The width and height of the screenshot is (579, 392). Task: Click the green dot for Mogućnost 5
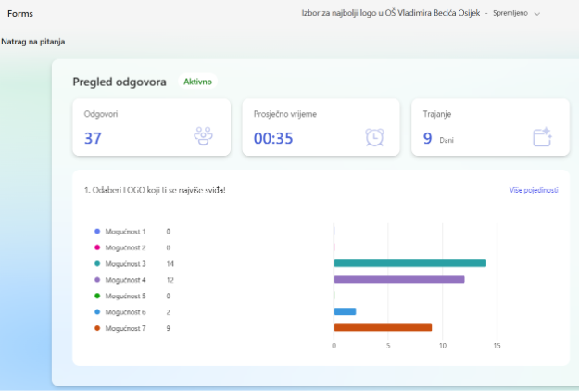coord(96,296)
